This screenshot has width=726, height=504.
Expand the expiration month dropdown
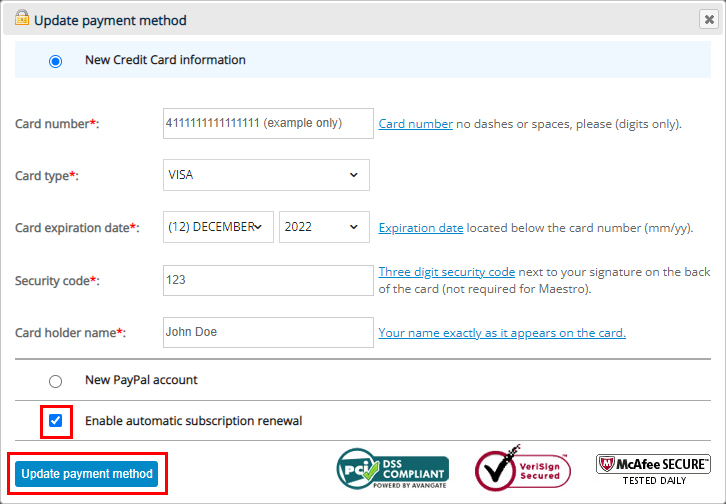pyautogui.click(x=218, y=227)
